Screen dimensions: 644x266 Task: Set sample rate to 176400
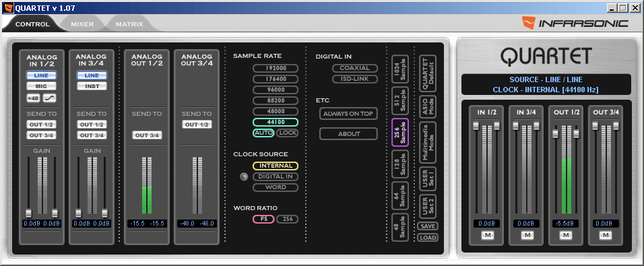pos(275,79)
